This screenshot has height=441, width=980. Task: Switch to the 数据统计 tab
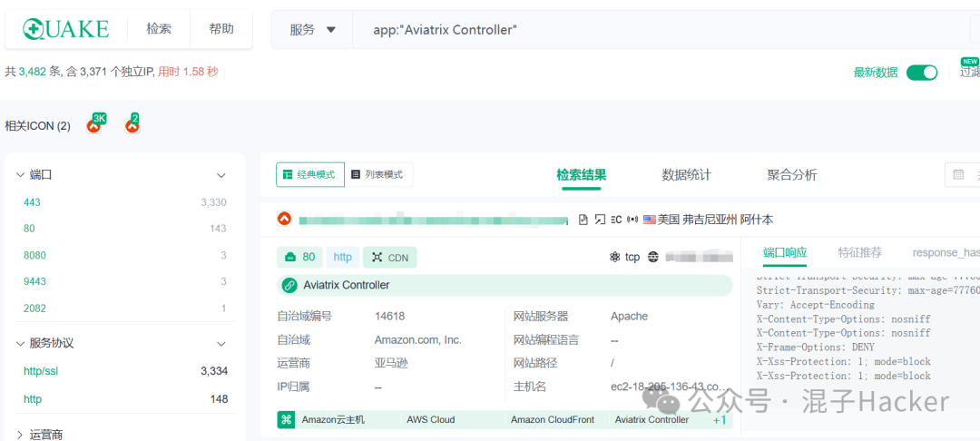[686, 175]
